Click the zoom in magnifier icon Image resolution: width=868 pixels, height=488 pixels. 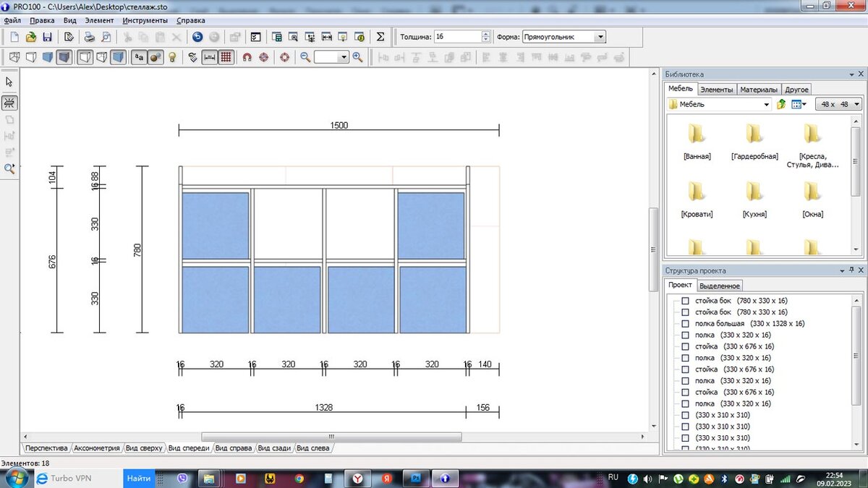tap(357, 57)
